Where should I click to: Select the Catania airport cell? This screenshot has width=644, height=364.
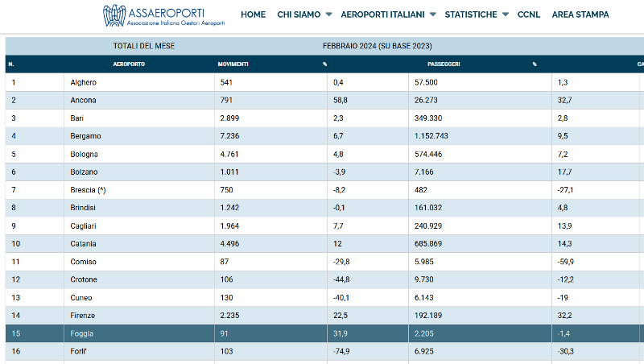point(139,244)
